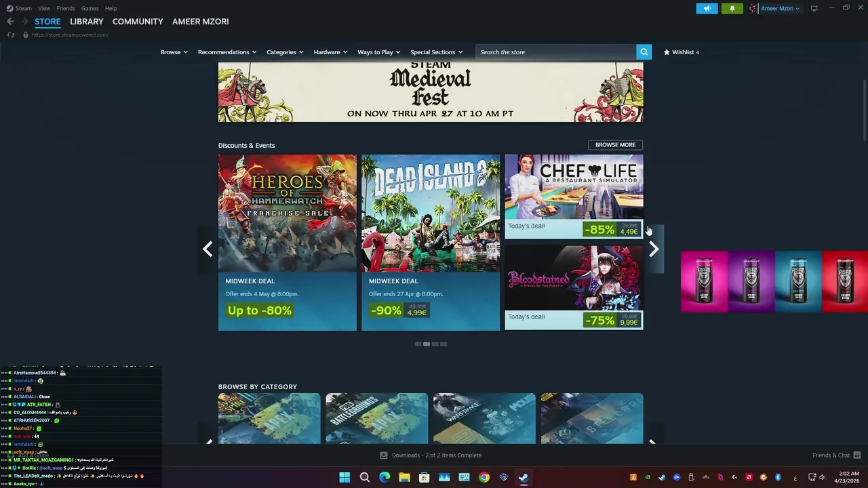Click the Steam logo in title bar
The width and height of the screenshot is (868, 488).
pos(9,8)
